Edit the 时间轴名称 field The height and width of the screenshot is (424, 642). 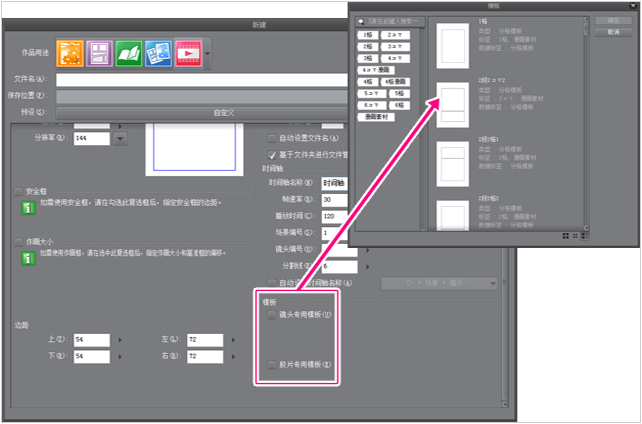335,183
